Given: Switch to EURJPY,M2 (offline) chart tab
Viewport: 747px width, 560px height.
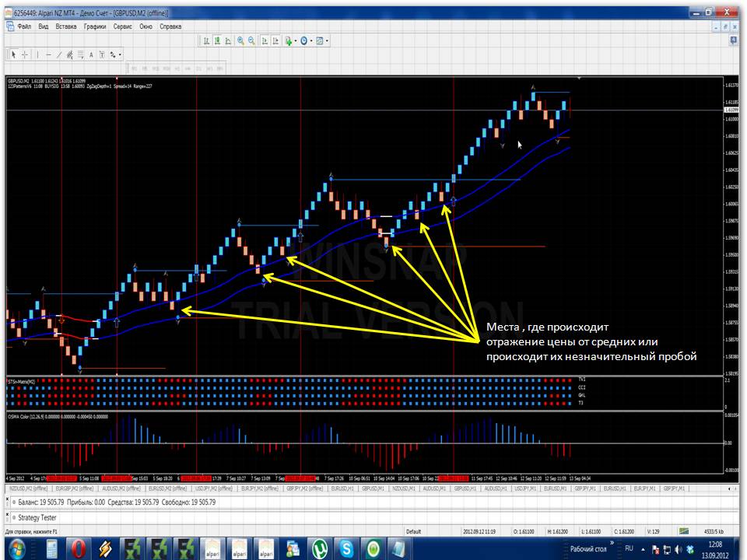Looking at the screenshot, I should tap(260, 488).
